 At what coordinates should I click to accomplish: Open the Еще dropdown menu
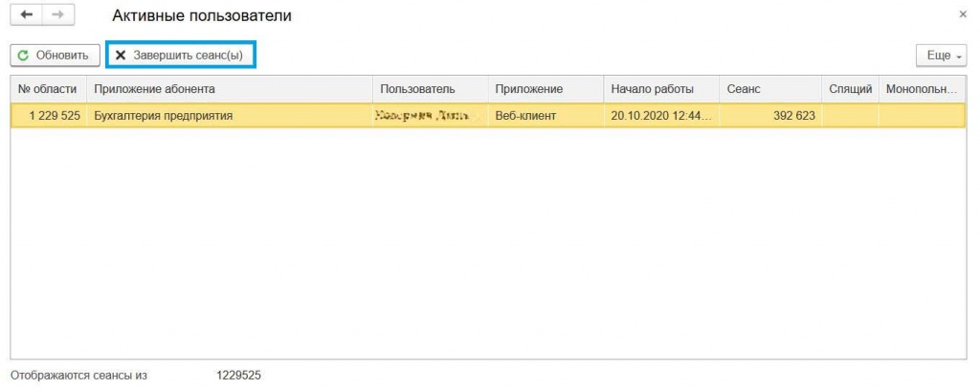pos(943,56)
